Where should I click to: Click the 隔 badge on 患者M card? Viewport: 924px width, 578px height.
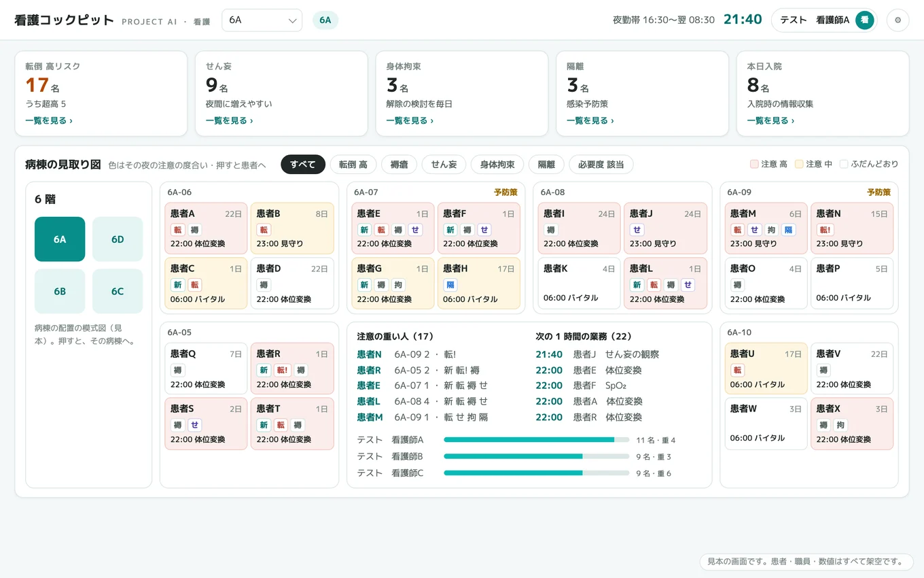(788, 230)
